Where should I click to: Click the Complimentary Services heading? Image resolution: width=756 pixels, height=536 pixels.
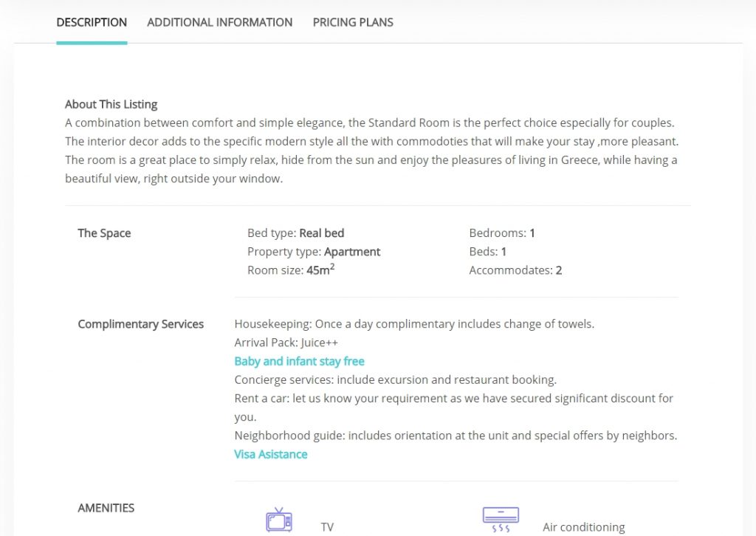(x=141, y=324)
